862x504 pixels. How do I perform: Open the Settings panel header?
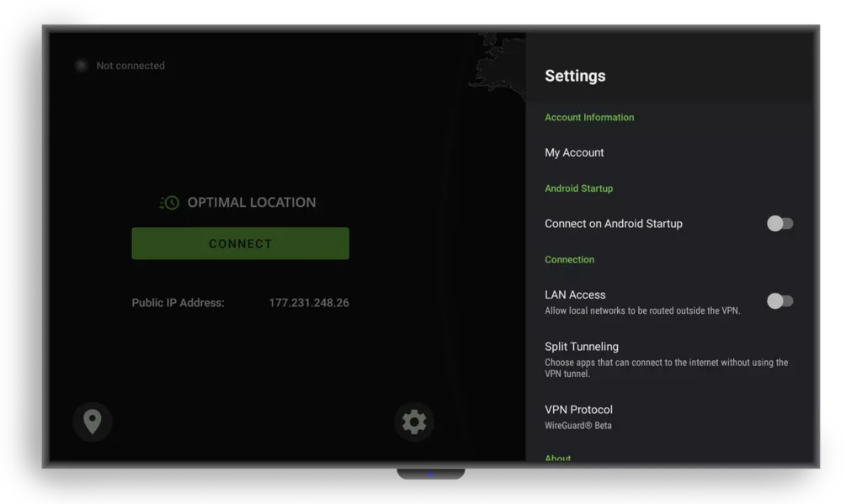[575, 76]
